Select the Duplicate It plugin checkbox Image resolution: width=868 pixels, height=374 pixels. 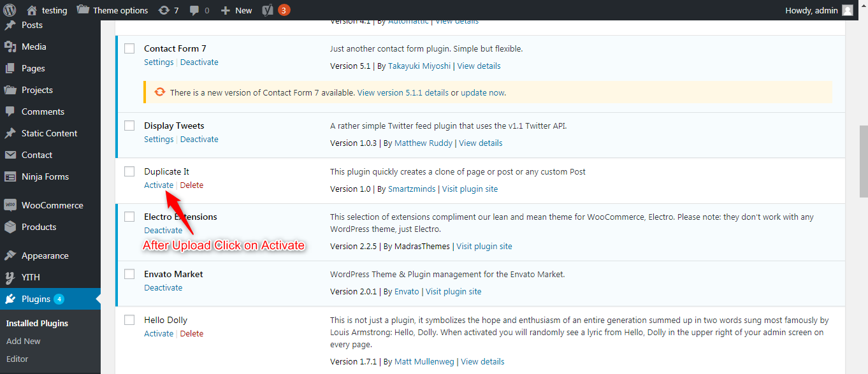pyautogui.click(x=129, y=171)
